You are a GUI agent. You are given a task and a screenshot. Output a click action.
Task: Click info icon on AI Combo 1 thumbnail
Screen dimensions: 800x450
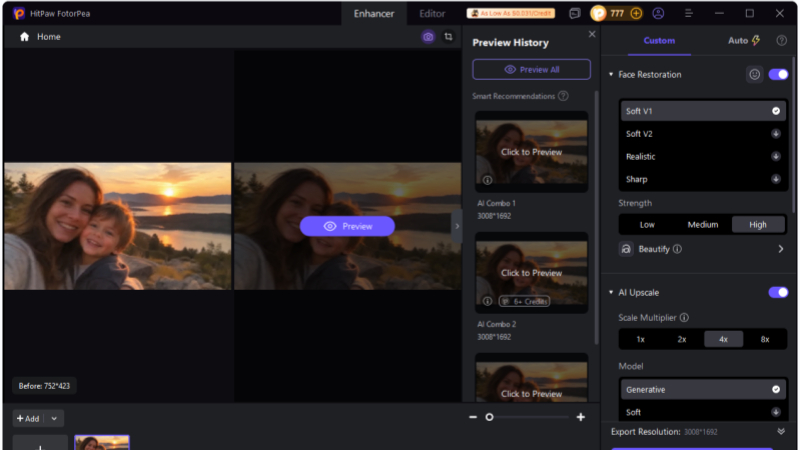click(487, 180)
